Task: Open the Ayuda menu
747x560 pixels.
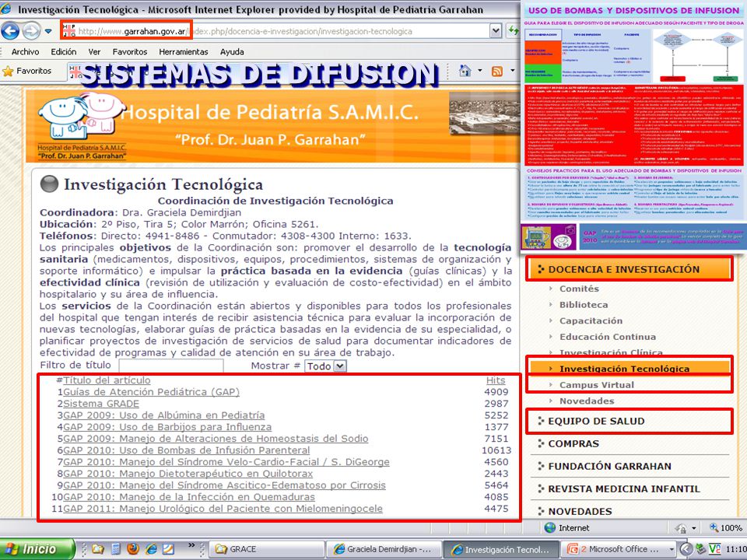Action: pos(232,52)
